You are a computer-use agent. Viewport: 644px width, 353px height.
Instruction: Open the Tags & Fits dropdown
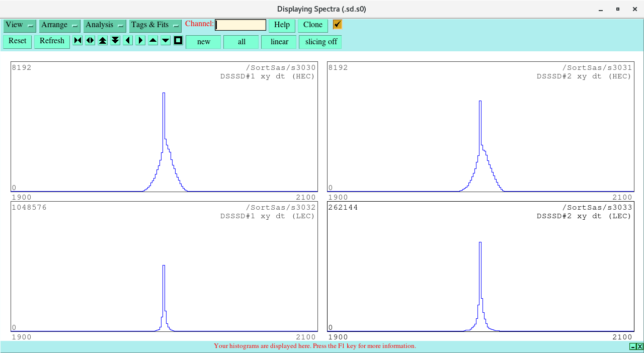[155, 25]
